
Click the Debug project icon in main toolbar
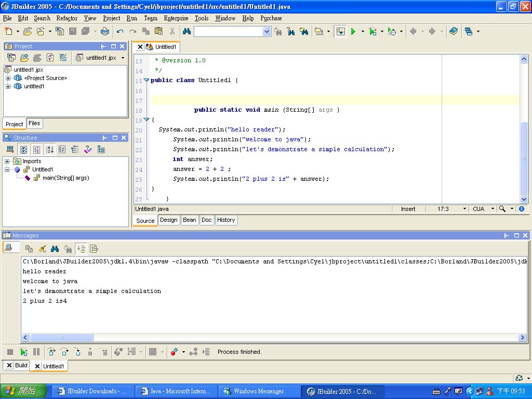[373, 31]
